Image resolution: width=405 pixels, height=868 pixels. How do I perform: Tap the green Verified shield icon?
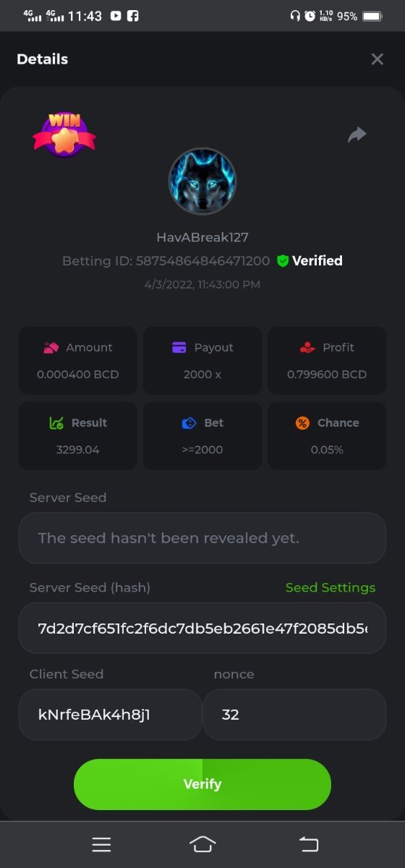[x=283, y=261]
